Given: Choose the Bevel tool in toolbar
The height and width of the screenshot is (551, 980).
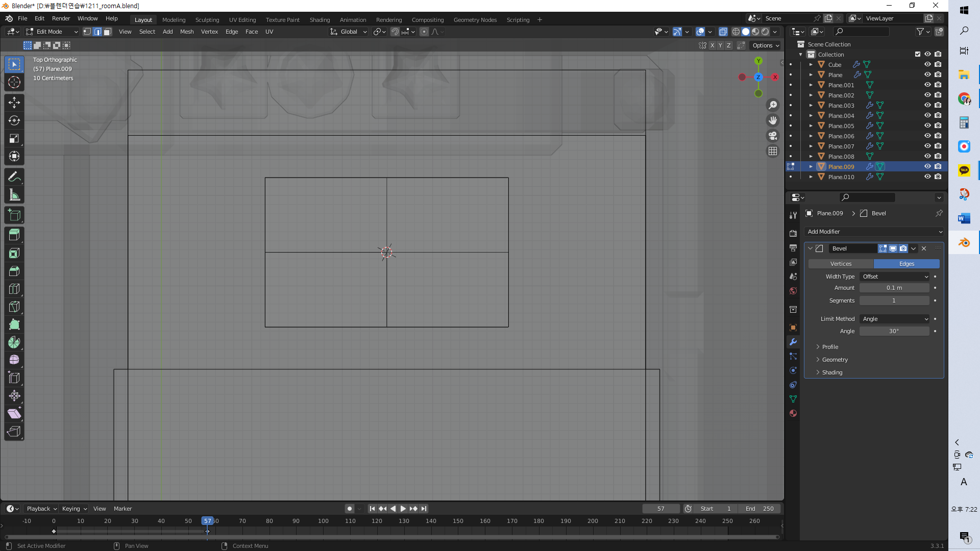Looking at the screenshot, I should (14, 271).
